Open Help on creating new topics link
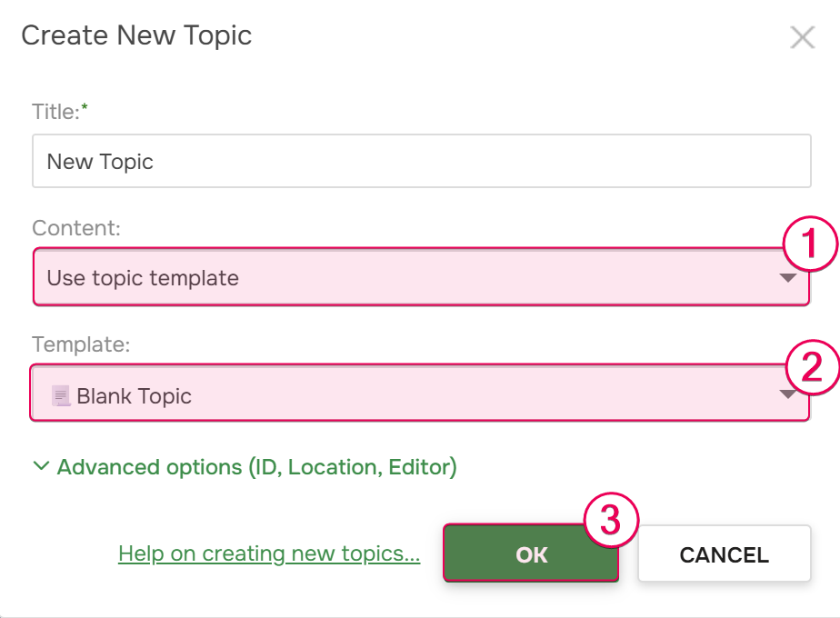Viewport: 840px width, 618px height. click(x=269, y=553)
